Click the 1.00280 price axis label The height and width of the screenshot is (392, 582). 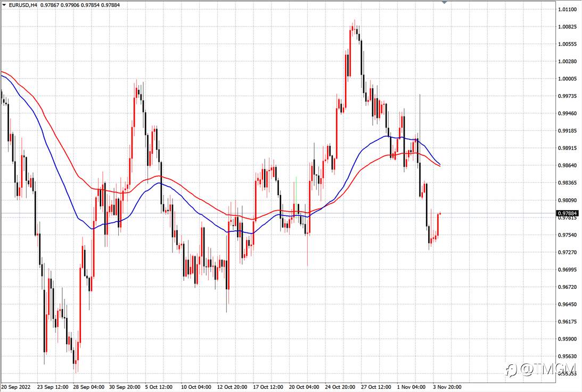click(568, 61)
